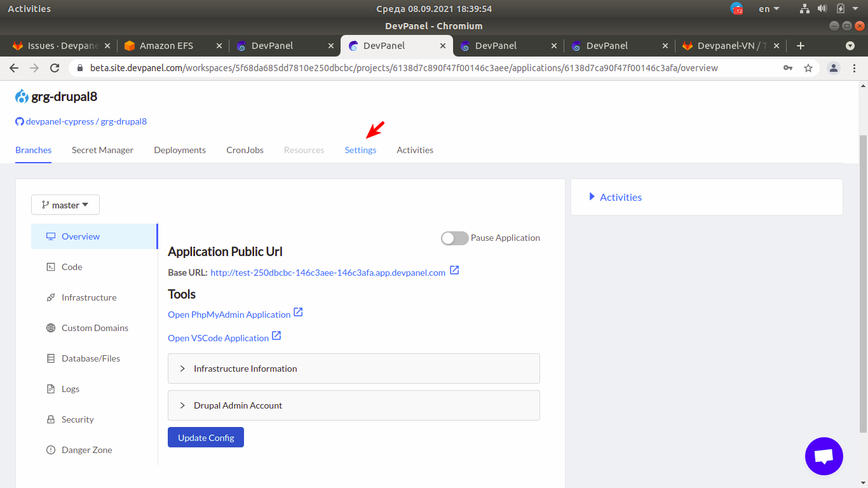Switch to the Deployments tab
This screenshot has width=868, height=488.
pos(180,150)
